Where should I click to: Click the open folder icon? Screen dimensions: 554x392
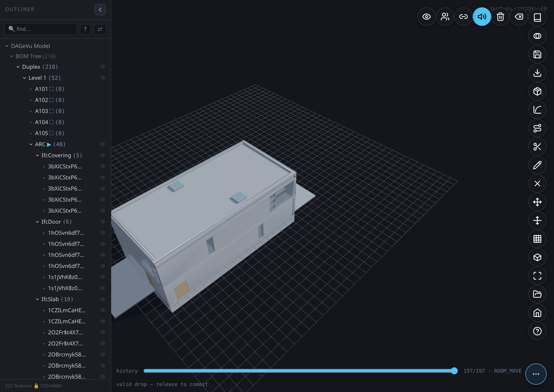pyautogui.click(x=537, y=294)
